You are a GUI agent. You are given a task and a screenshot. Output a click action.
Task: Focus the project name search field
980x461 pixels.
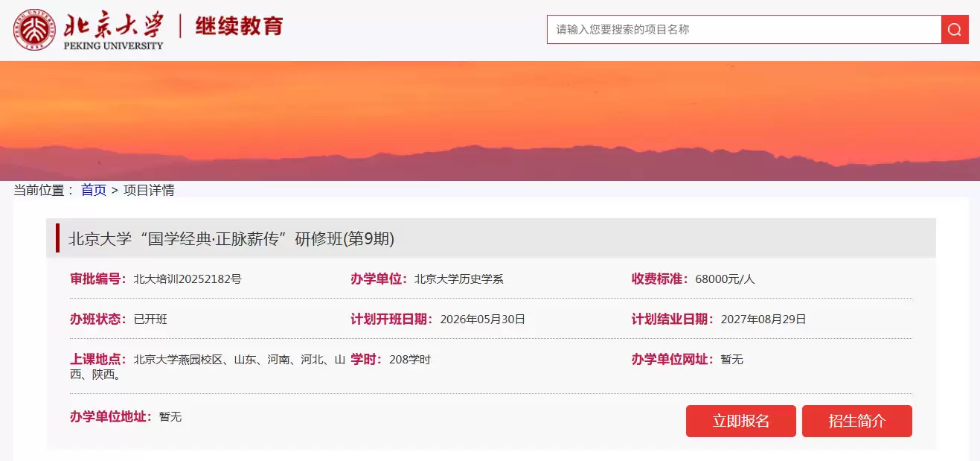pyautogui.click(x=744, y=30)
